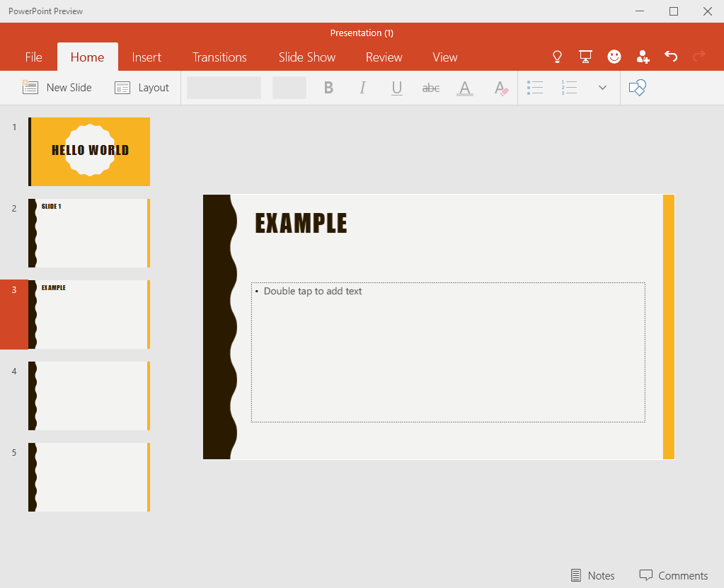The image size is (724, 588).
Task: Undo the last action
Action: coord(671,57)
